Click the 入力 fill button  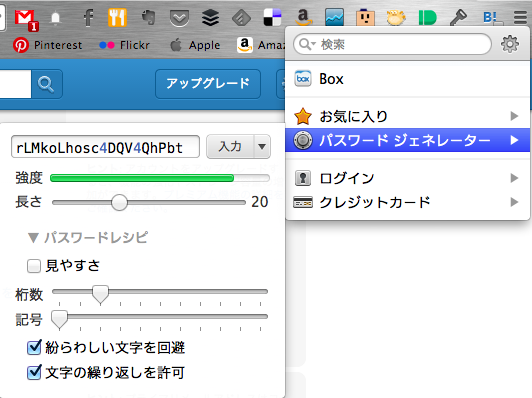pyautogui.click(x=230, y=147)
